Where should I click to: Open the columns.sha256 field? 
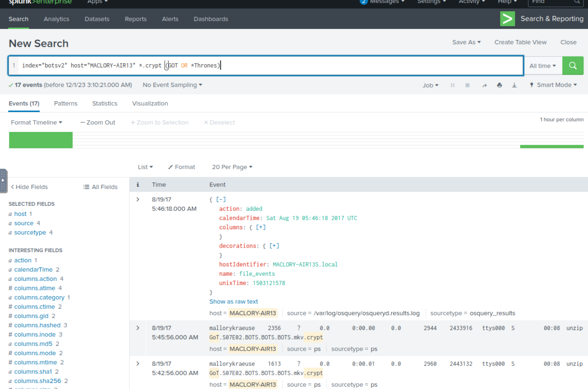38,381
